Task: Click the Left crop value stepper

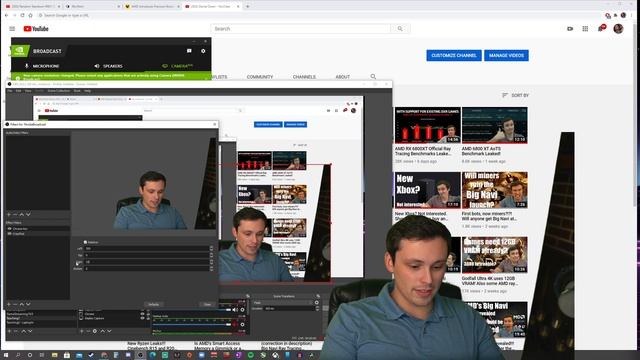Action: coord(211,248)
